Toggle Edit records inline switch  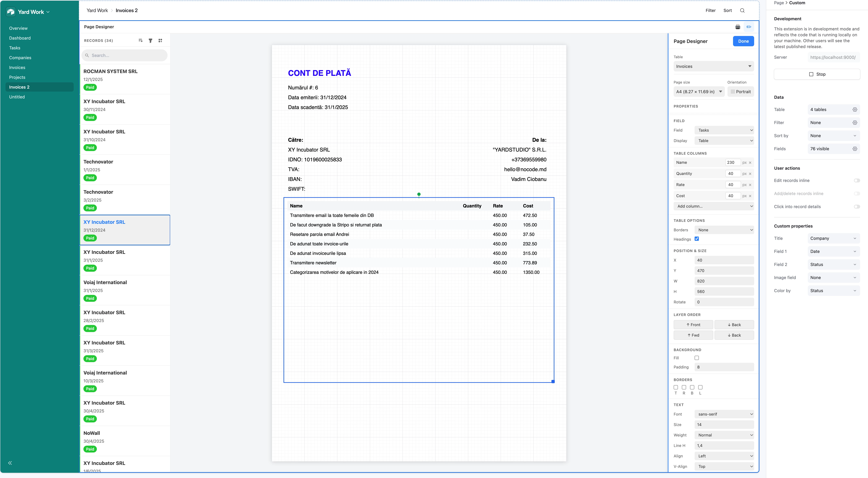pyautogui.click(x=857, y=180)
